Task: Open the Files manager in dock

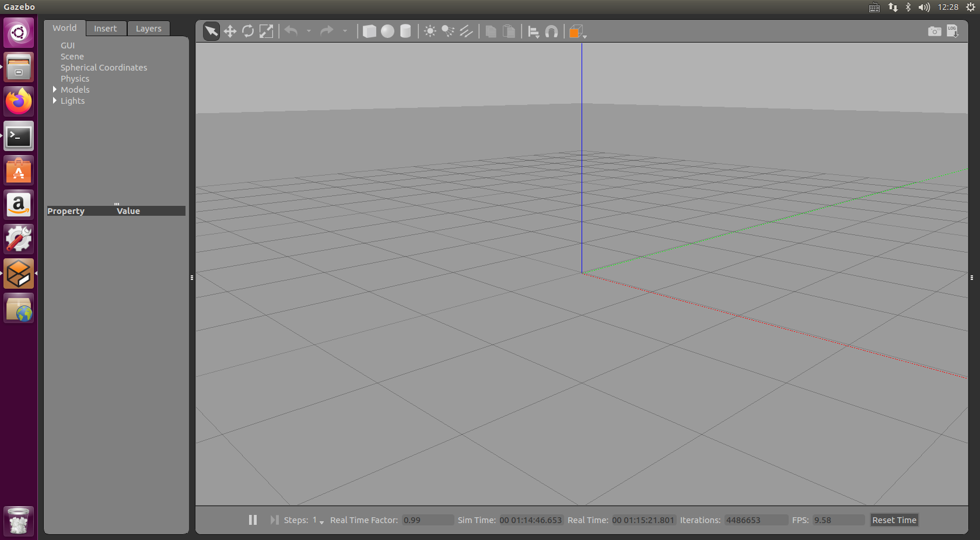Action: click(19, 67)
